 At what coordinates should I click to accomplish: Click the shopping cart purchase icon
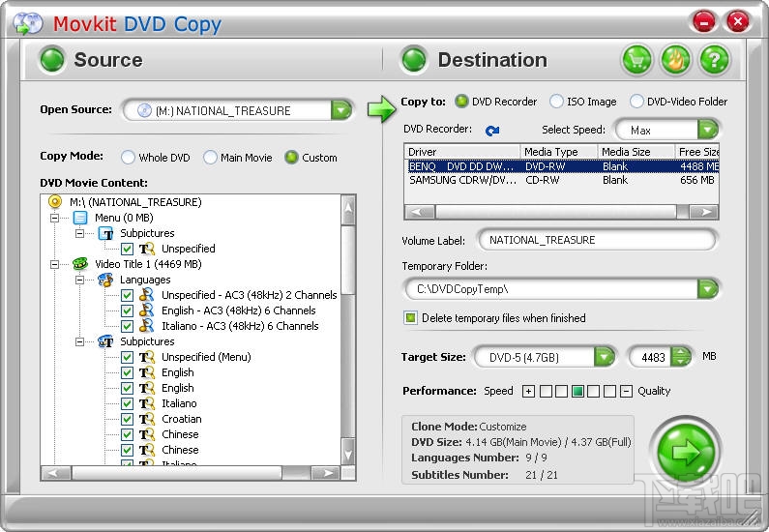pyautogui.click(x=636, y=60)
